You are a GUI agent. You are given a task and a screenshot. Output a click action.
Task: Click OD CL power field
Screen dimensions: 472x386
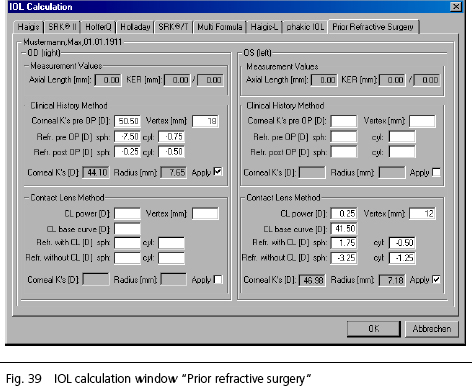click(x=127, y=213)
